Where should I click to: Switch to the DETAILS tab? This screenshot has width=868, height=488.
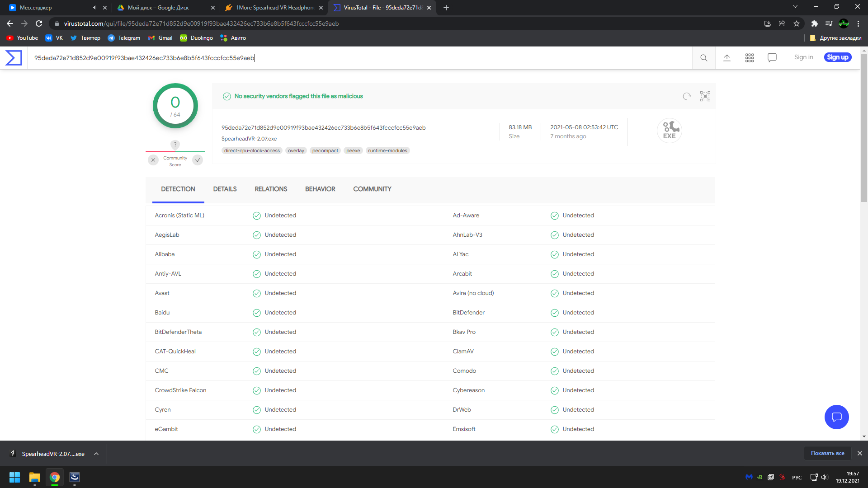click(225, 189)
